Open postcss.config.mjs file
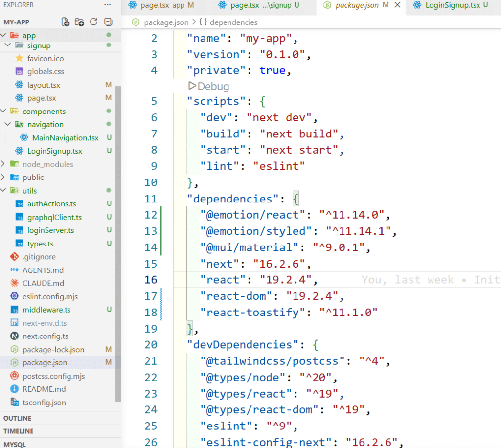 point(54,376)
